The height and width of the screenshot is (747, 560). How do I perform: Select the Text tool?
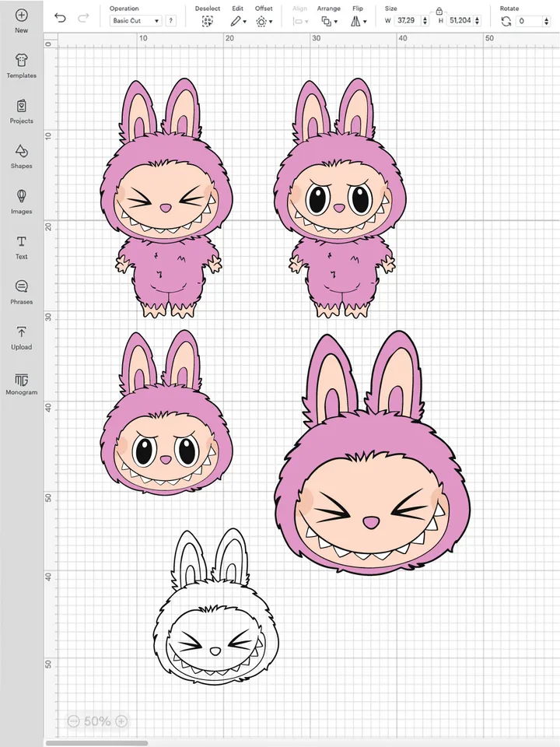tap(21, 242)
